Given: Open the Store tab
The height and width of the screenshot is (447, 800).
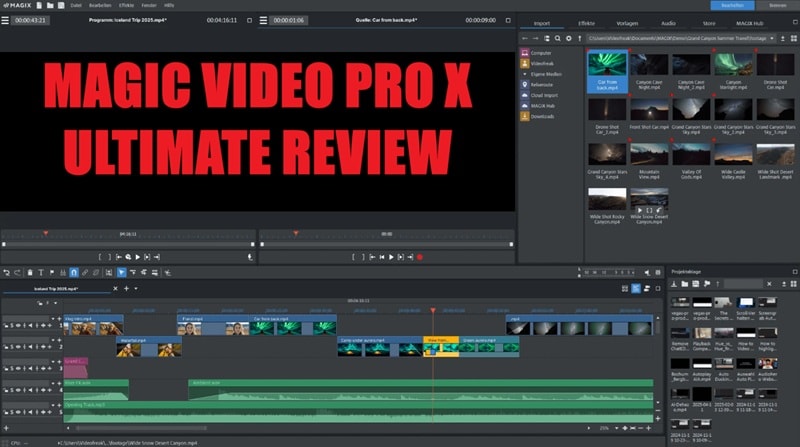Looking at the screenshot, I should pyautogui.click(x=708, y=23).
